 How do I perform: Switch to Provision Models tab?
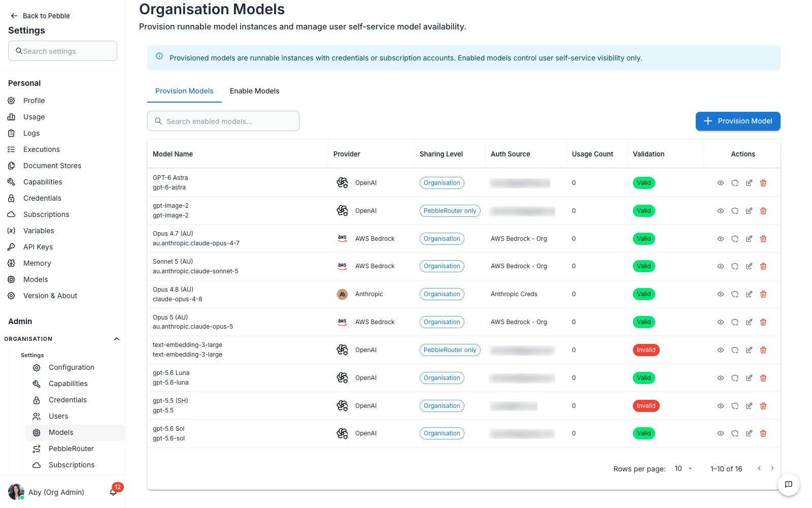(184, 91)
